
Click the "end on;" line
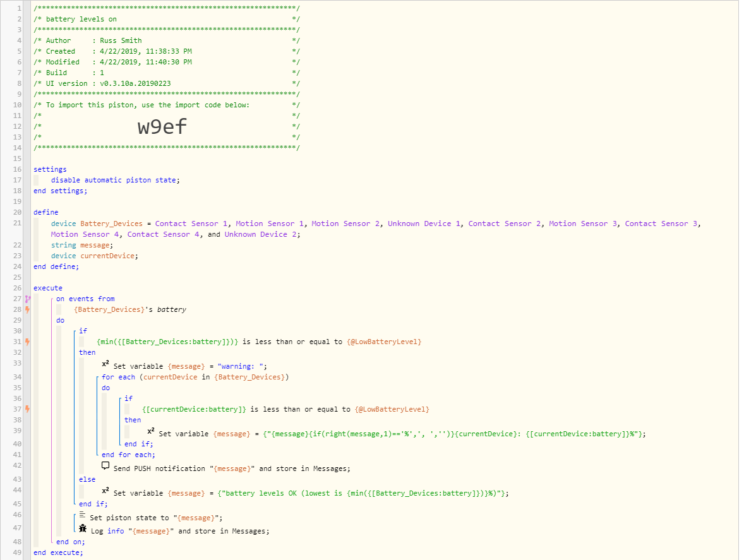(70, 542)
